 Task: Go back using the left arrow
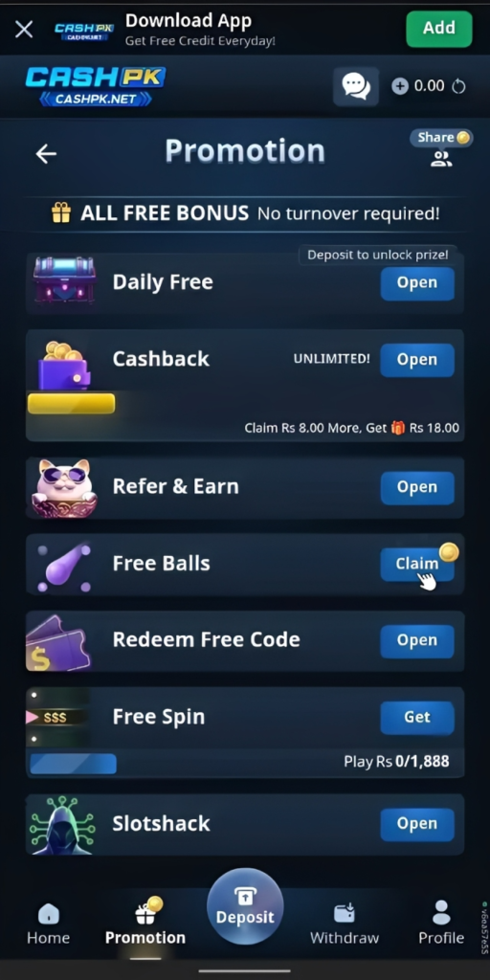(x=46, y=154)
